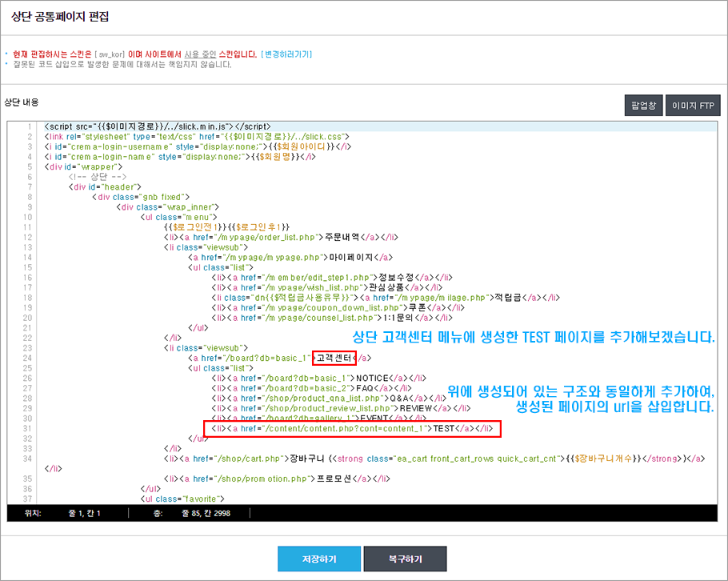Click the 복구하기 restore button

[x=405, y=559]
